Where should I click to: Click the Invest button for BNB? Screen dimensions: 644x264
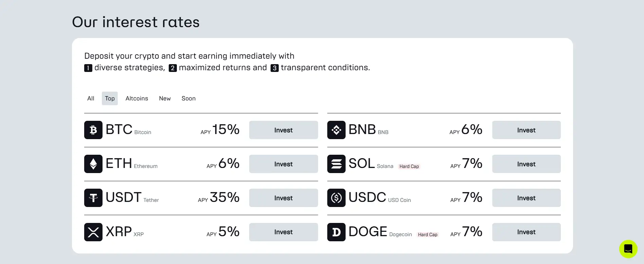click(x=526, y=130)
